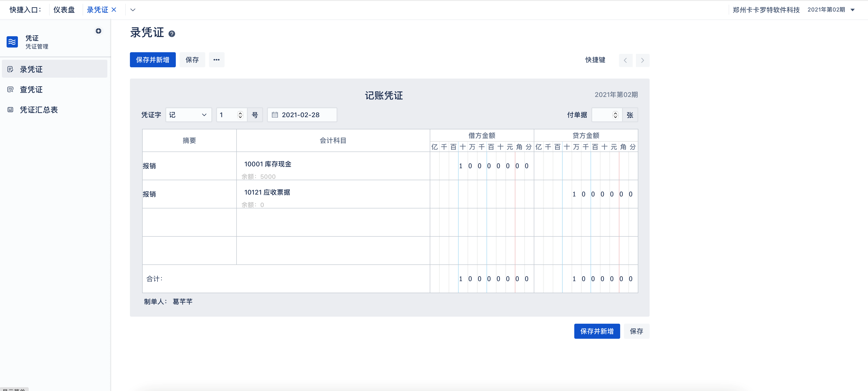
Task: Click the left arrow to view previous voucher
Action: (x=626, y=60)
